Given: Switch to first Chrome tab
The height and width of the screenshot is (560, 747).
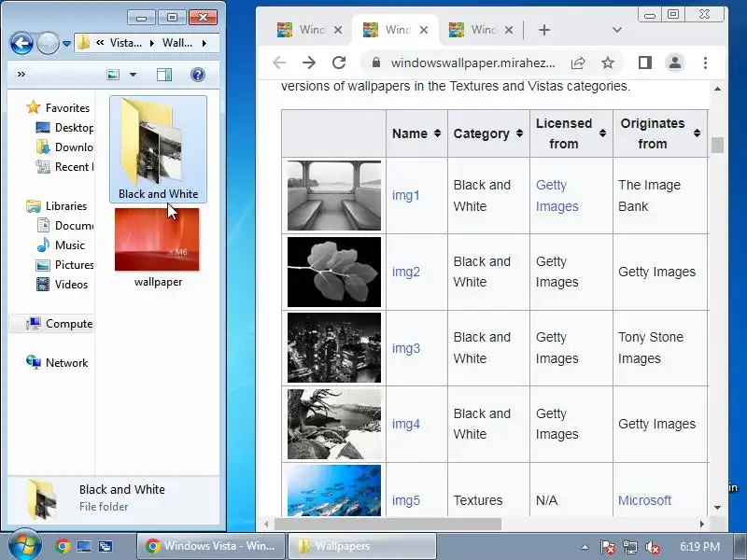Looking at the screenshot, I should click(301, 30).
